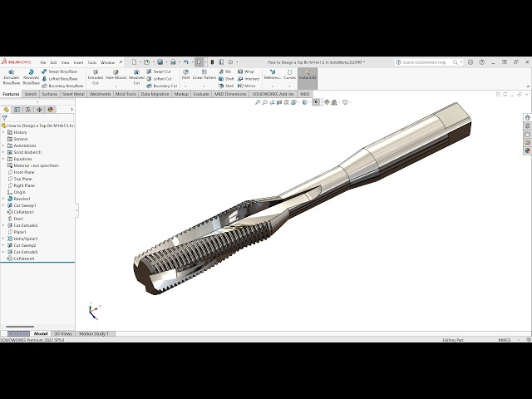532x399 pixels.
Task: Open the ConfigurationManager tab icon
Action: 28,110
